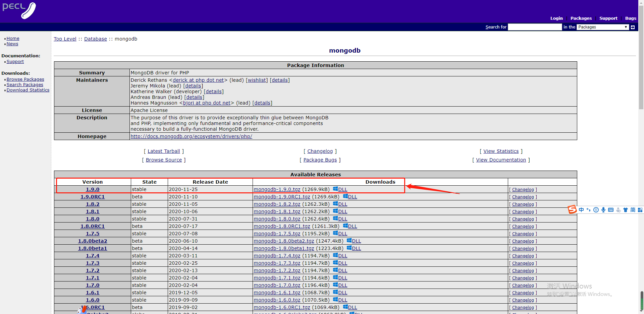Open Sogou skin settings via shirt icon
This screenshot has height=314, width=644.
[x=626, y=210]
